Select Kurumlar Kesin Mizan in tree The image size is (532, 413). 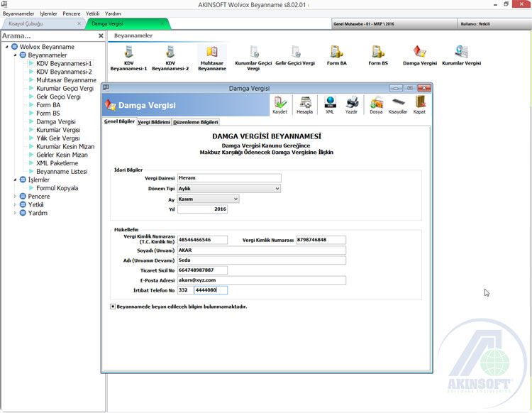coord(65,147)
